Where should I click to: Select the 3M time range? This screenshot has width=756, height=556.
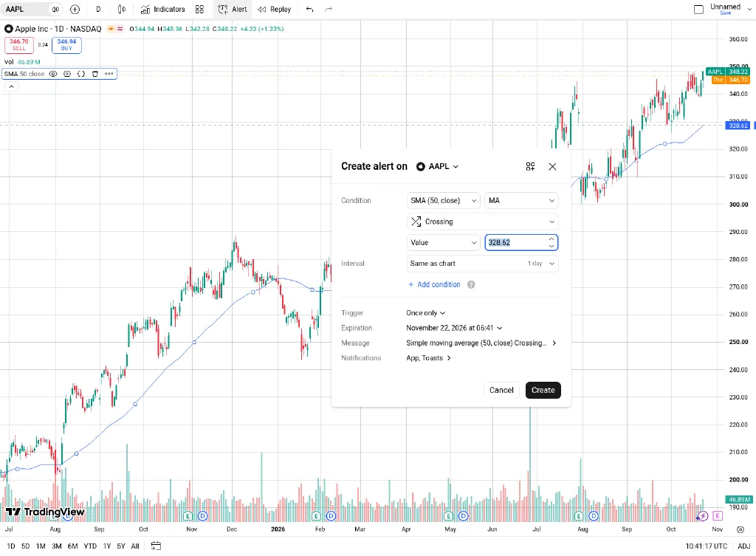click(57, 546)
